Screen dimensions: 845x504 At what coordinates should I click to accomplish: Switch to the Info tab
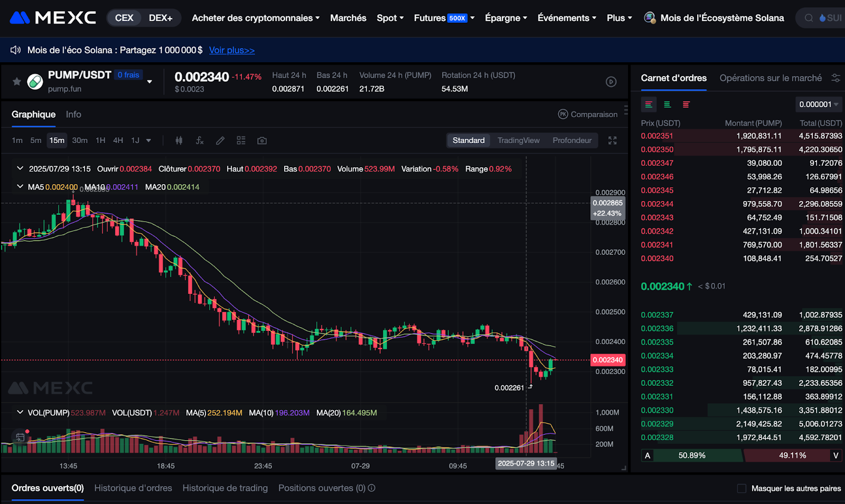tap(73, 115)
